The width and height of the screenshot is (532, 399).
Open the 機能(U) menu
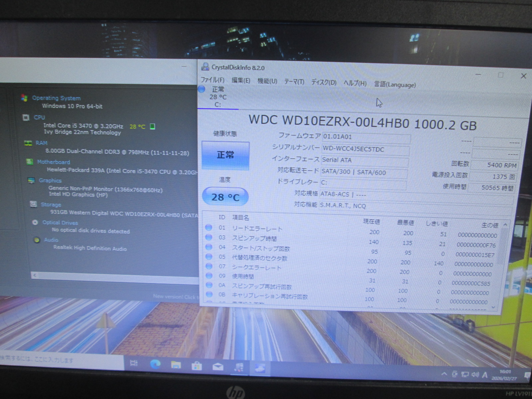click(267, 81)
